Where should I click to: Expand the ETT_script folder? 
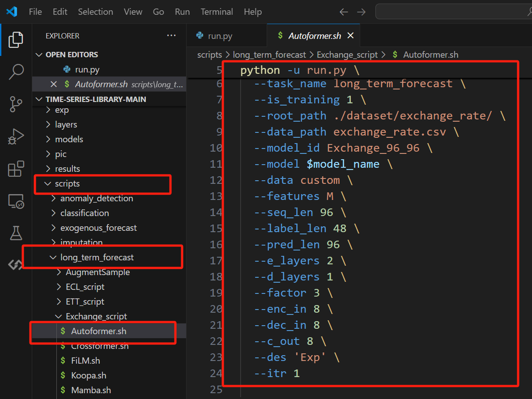coord(59,301)
